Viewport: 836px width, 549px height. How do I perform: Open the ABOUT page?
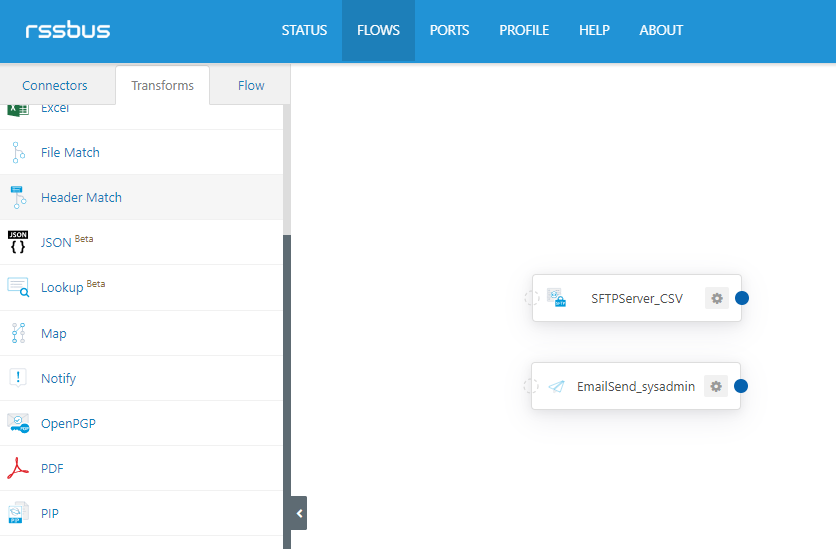661,30
